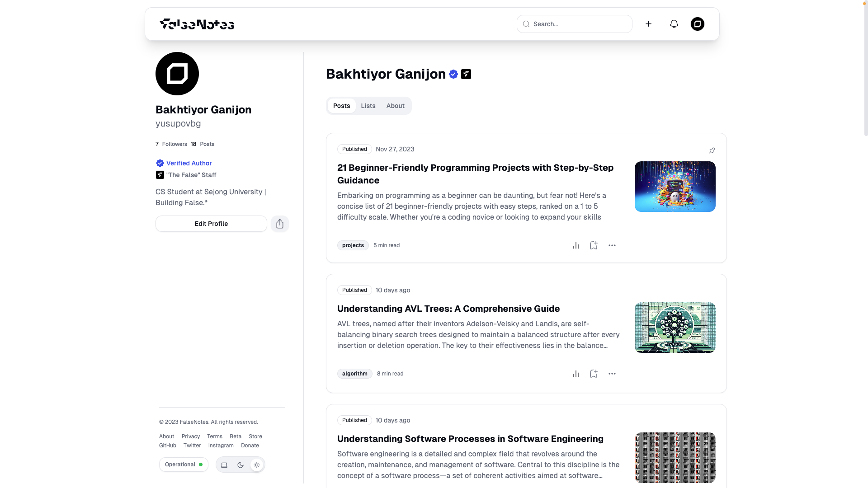
Task: Select the Posts tab
Action: click(x=341, y=106)
